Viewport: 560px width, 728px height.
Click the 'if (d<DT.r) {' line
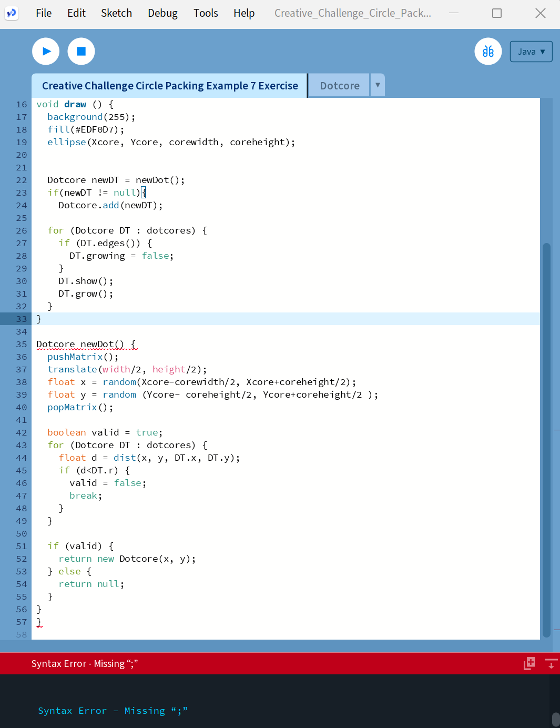click(x=94, y=470)
